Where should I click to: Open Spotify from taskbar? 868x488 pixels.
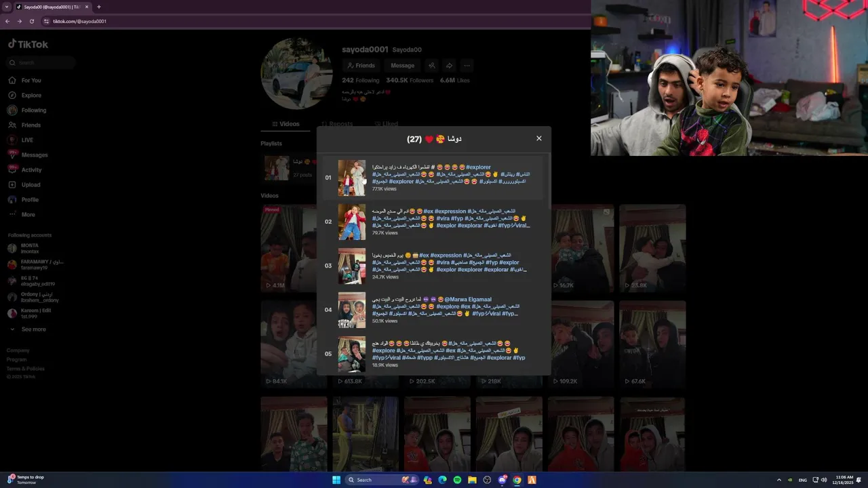pos(458,480)
